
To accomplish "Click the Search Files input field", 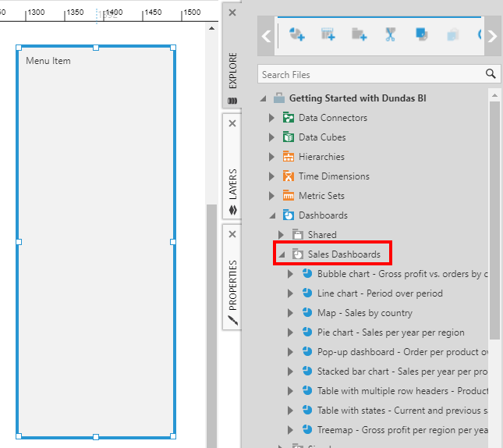I will pos(370,74).
